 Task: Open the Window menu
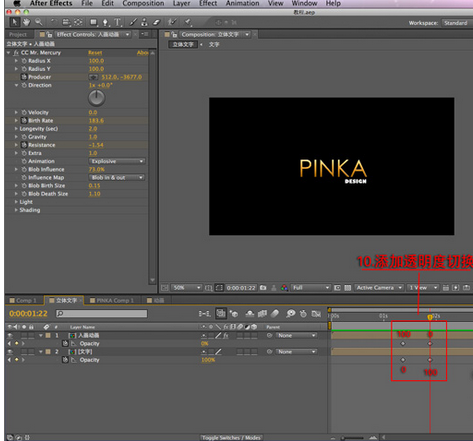[x=304, y=3]
